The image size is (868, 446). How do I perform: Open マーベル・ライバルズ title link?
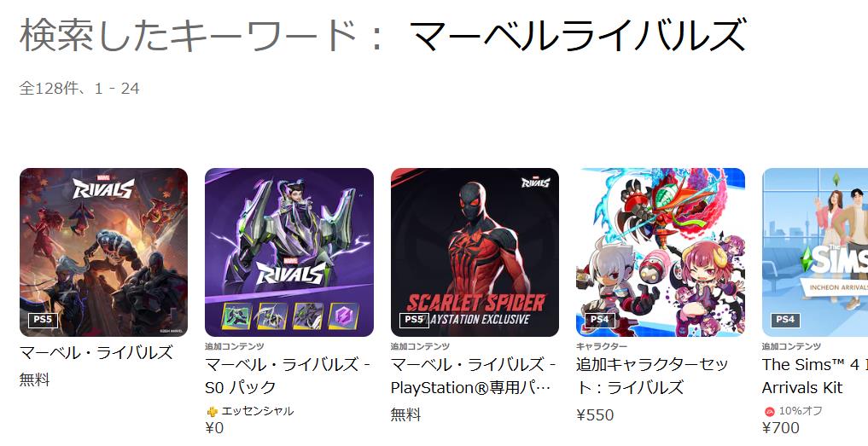click(x=96, y=352)
